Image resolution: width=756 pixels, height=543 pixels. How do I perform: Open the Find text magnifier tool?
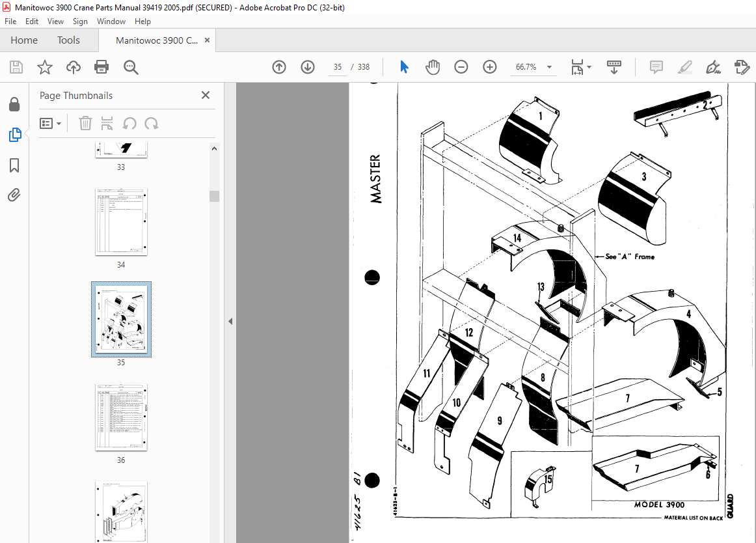(131, 67)
